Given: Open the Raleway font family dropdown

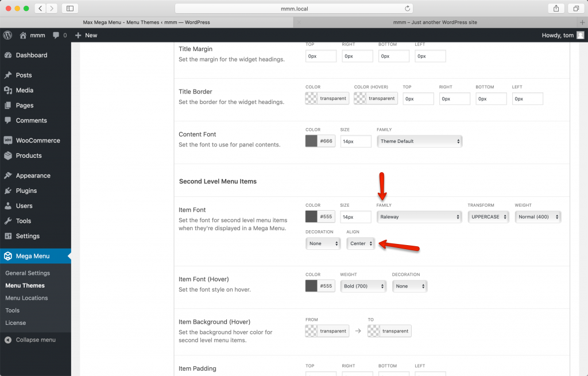Looking at the screenshot, I should [419, 216].
